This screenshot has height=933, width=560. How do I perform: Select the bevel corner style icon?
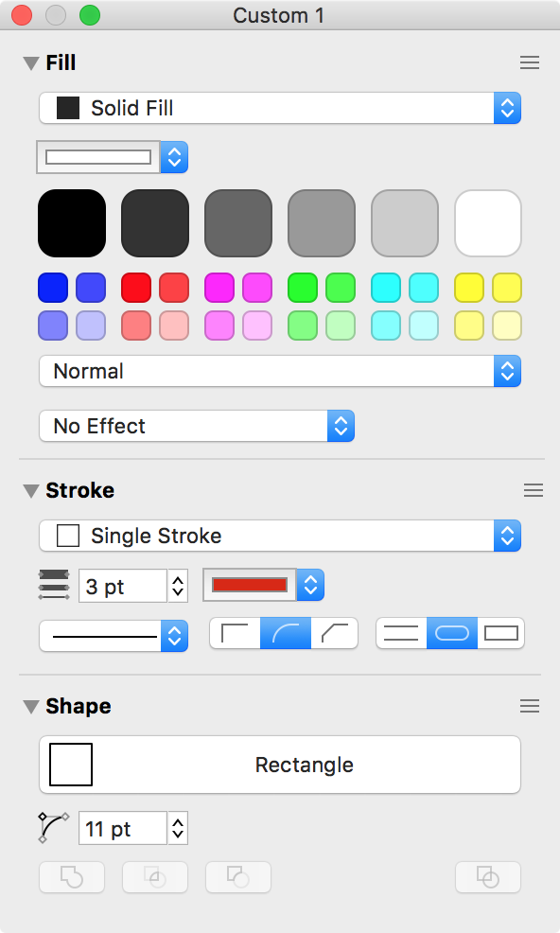click(x=335, y=633)
